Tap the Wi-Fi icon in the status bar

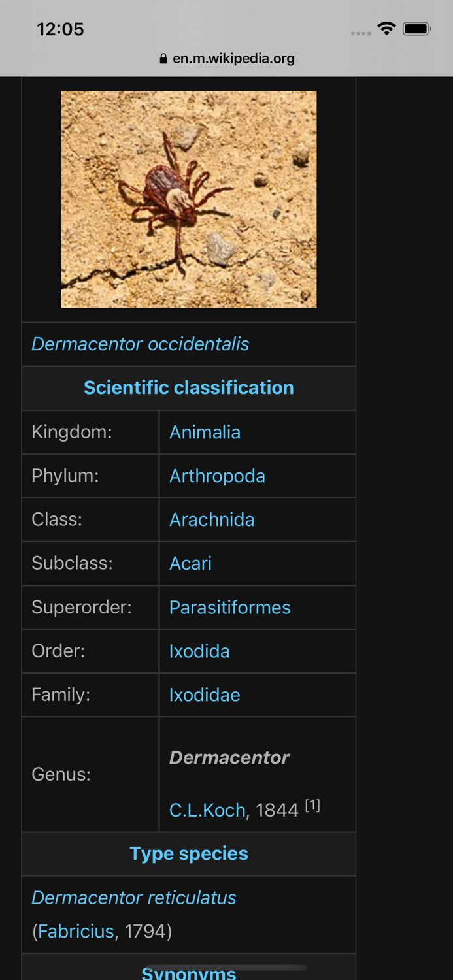[x=386, y=28]
